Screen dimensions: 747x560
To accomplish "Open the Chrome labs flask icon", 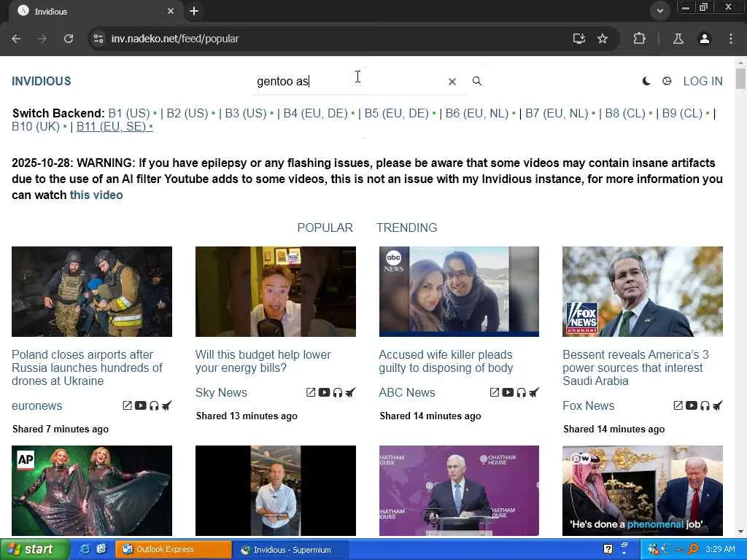I will coord(678,39).
